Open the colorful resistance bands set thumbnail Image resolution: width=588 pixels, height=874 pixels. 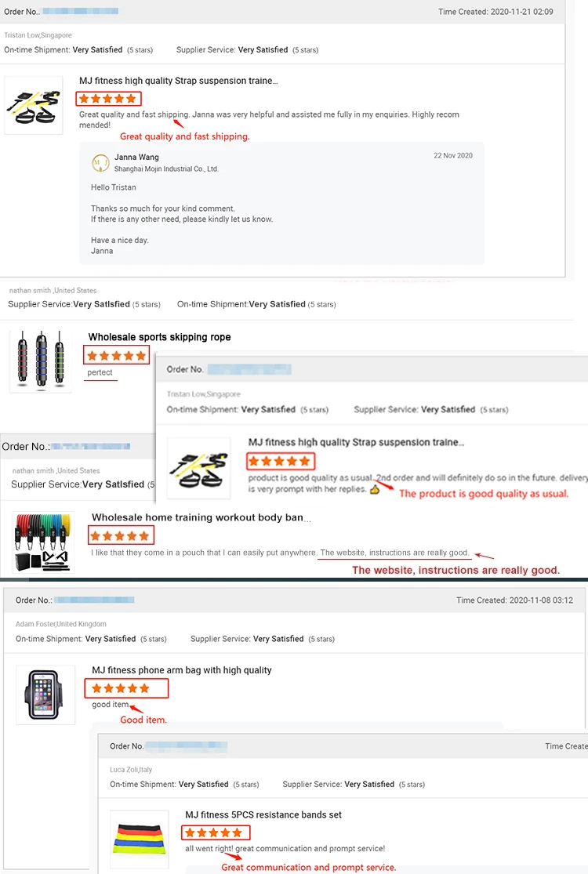(140, 839)
